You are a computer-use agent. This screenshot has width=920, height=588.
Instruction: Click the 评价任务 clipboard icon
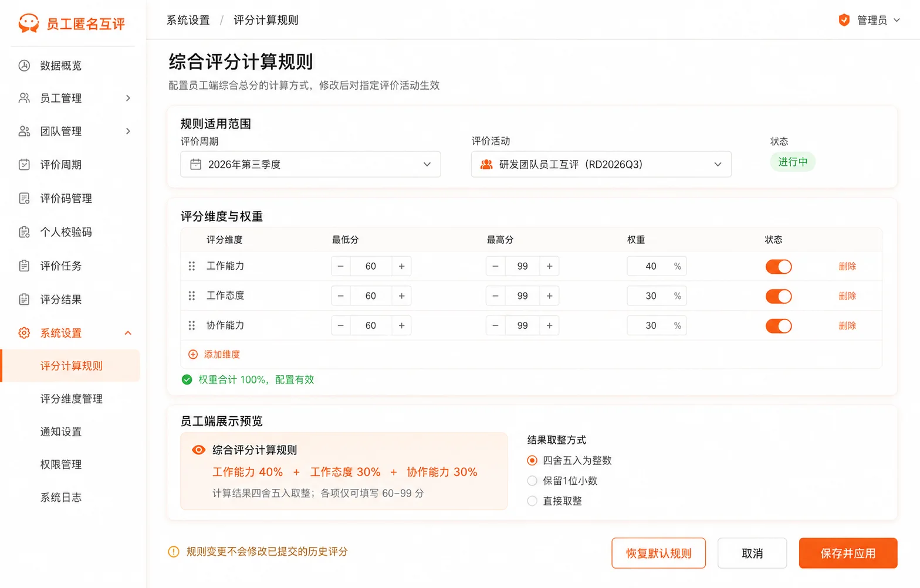(x=24, y=266)
